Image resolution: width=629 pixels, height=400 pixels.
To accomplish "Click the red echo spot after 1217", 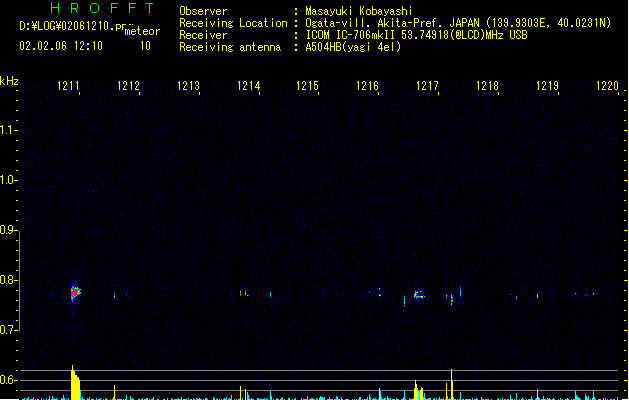I will point(452,298).
